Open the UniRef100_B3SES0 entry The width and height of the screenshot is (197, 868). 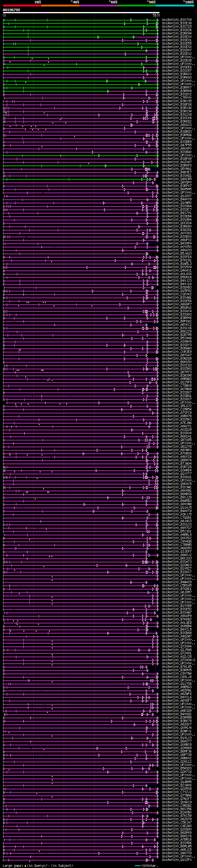click(x=177, y=47)
